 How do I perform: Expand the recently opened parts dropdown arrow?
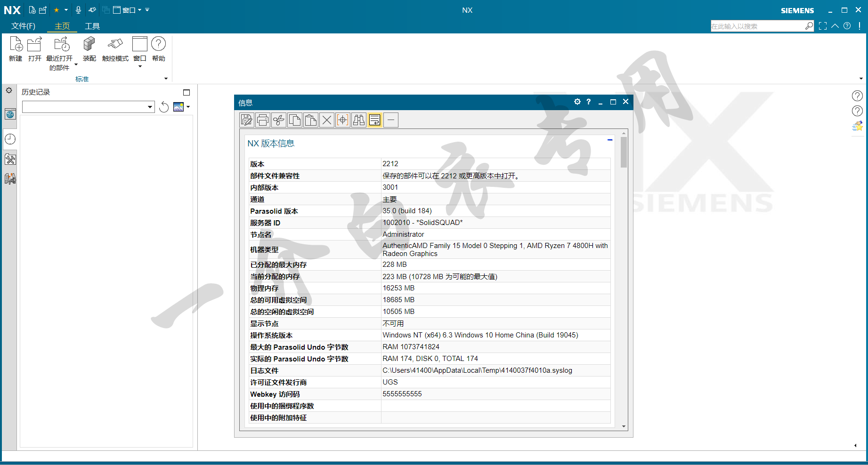76,65
